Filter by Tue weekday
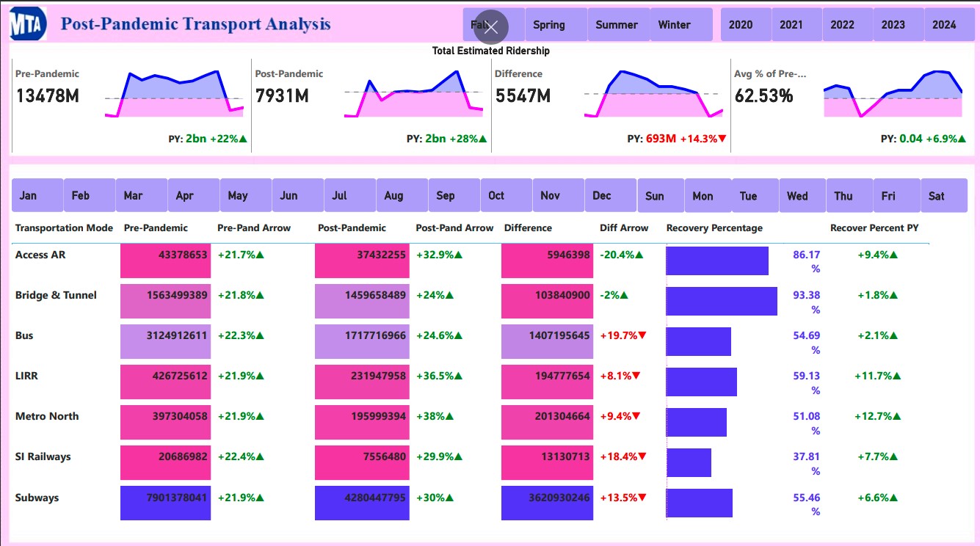Viewport: 980px width, 546px height. click(x=755, y=195)
